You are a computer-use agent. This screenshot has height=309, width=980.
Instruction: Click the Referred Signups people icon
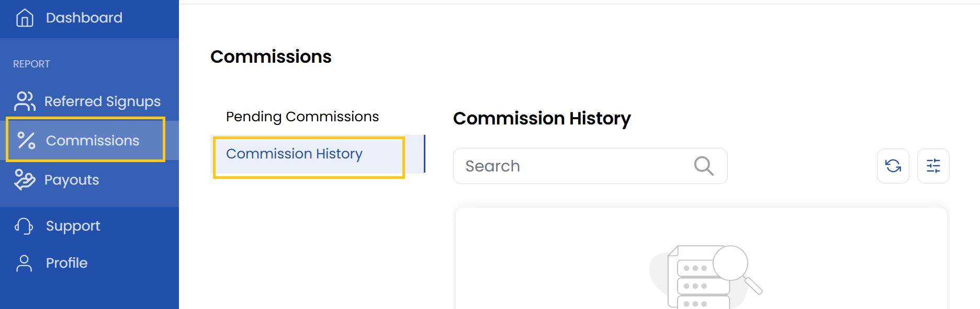pos(25,101)
